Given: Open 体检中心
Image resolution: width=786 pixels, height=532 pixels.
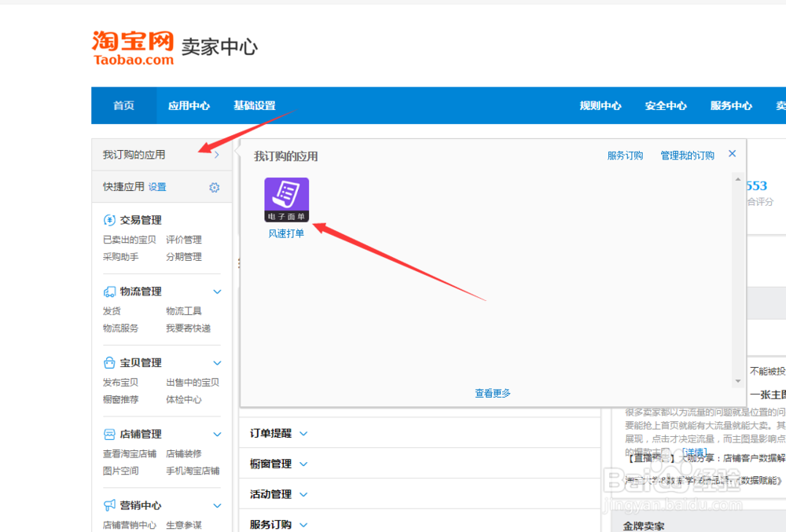Looking at the screenshot, I should (x=184, y=400).
